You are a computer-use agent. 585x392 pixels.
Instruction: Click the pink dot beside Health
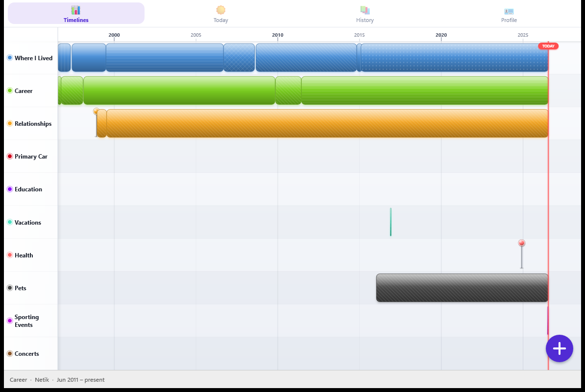[x=10, y=255]
